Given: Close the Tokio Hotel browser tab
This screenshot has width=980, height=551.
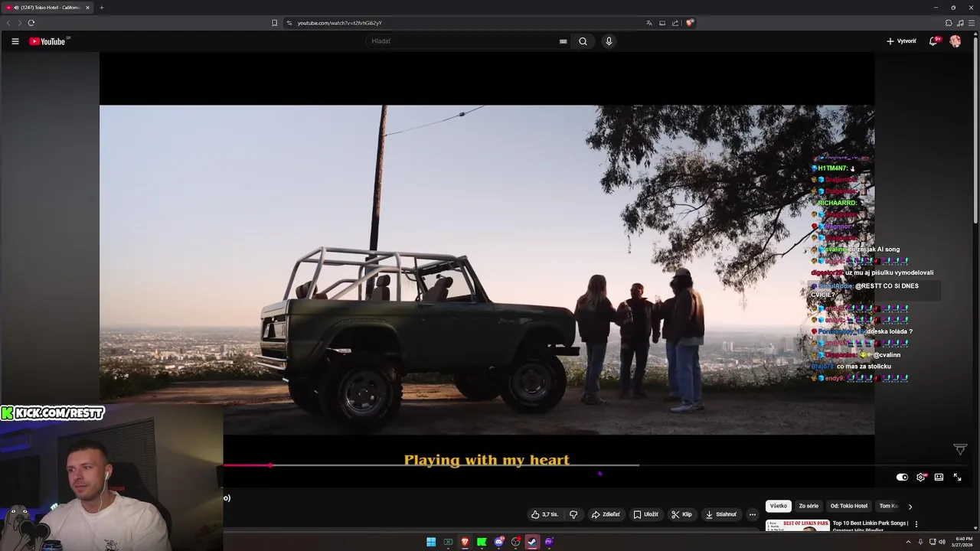Looking at the screenshot, I should point(87,8).
